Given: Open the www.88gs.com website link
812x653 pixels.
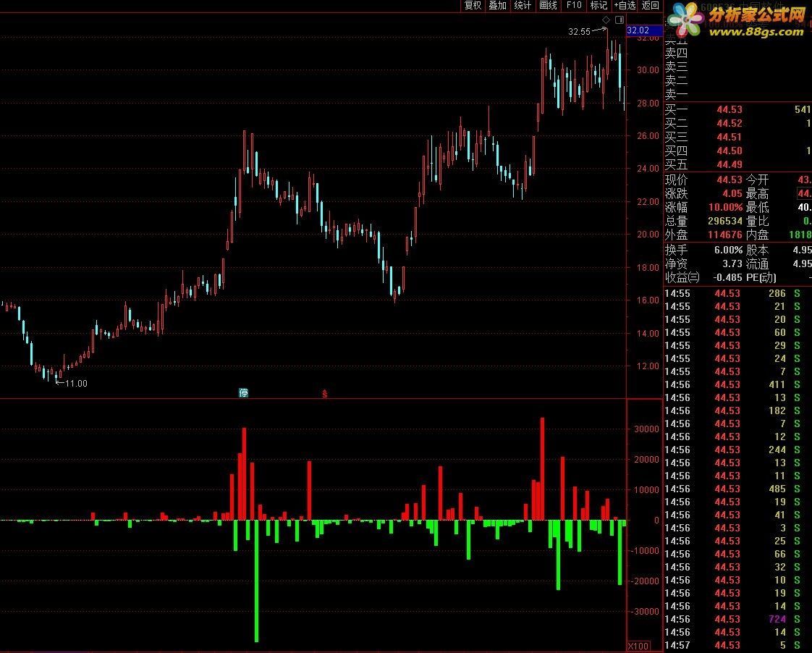Looking at the screenshot, I should [x=756, y=32].
